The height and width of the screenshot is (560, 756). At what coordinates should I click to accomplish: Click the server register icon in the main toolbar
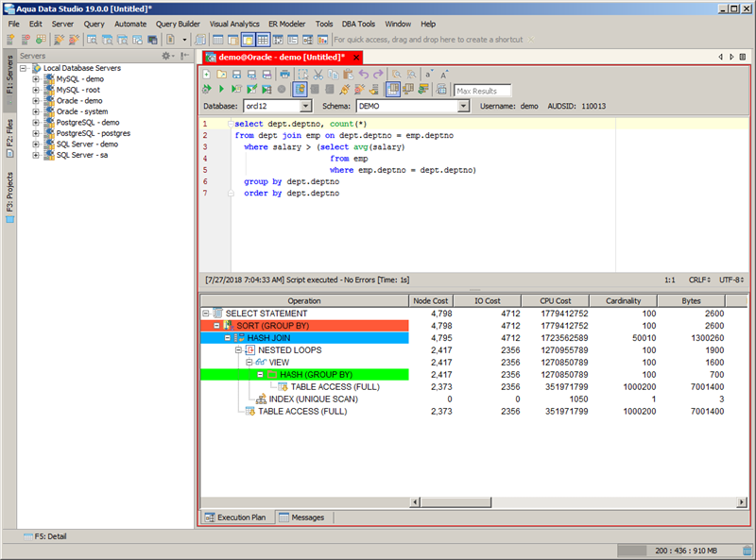pyautogui.click(x=10, y=40)
